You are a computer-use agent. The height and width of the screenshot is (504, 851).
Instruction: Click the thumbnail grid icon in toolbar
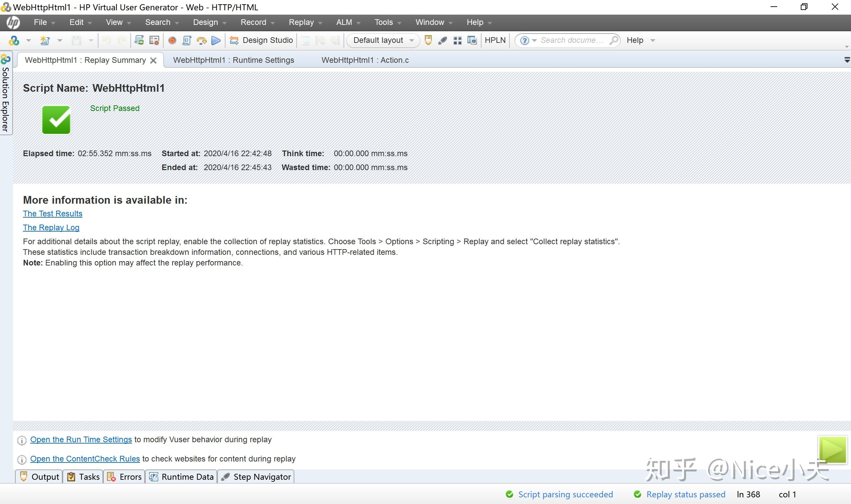pyautogui.click(x=458, y=41)
